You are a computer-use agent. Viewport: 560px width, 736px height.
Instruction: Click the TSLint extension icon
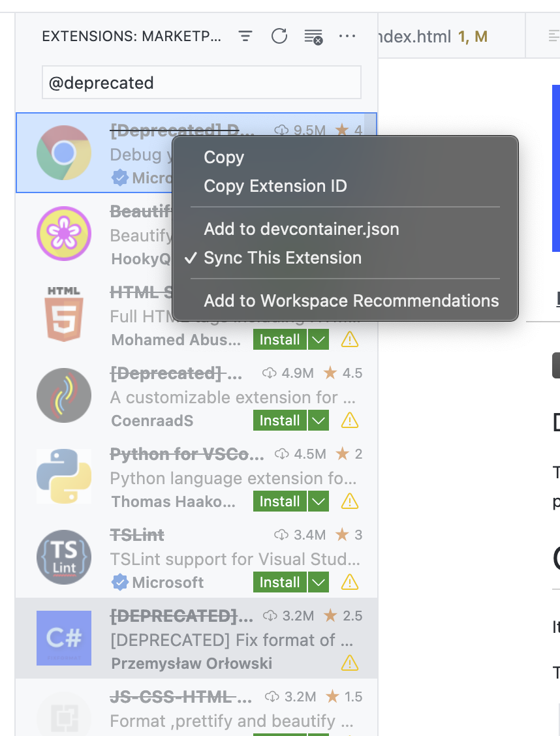click(x=63, y=557)
